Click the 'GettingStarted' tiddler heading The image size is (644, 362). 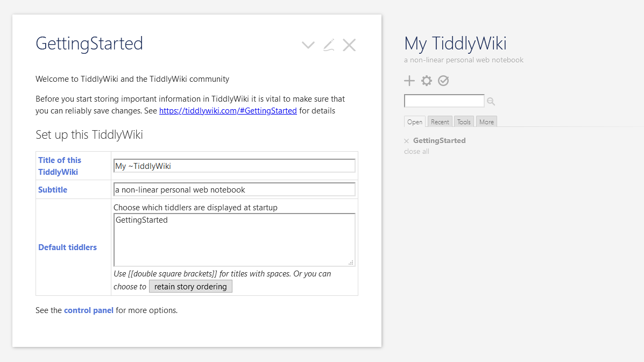pyautogui.click(x=89, y=44)
